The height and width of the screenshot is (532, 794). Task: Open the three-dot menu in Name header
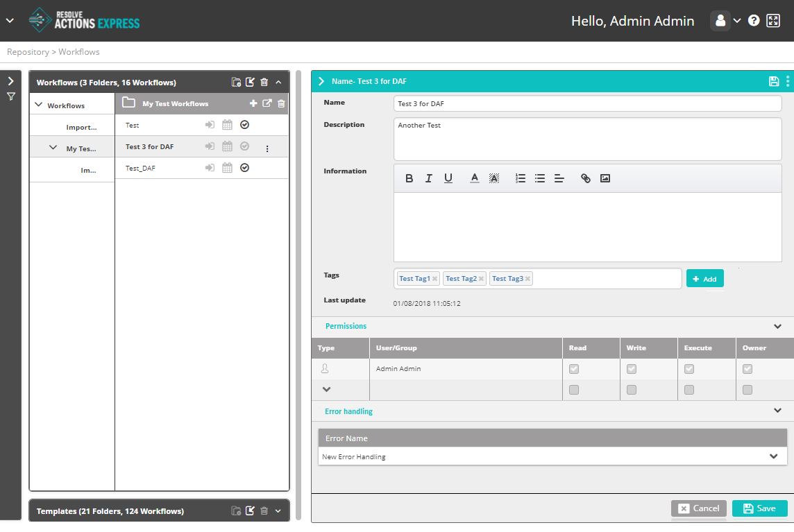[788, 81]
